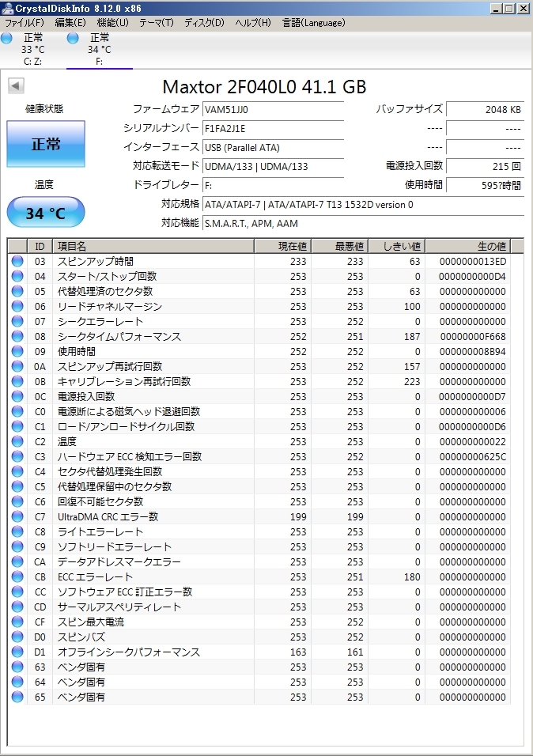Click status icon for C2 温度 row
Image resolution: width=533 pixels, height=756 pixels.
coord(17,441)
